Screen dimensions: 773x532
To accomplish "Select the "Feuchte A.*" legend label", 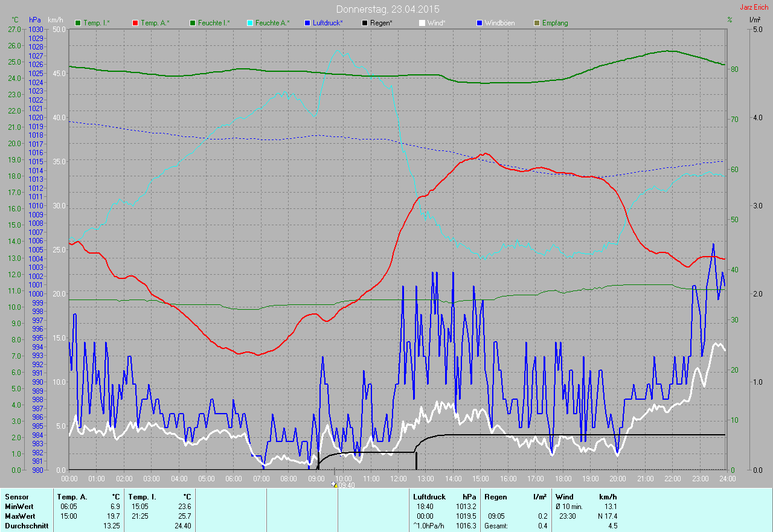I will [272, 23].
